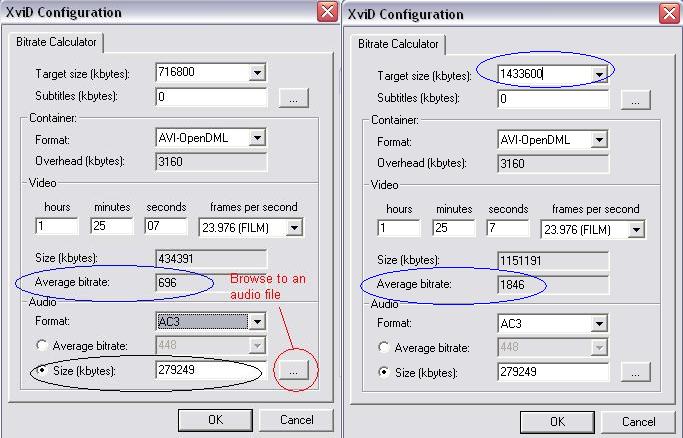The width and height of the screenshot is (683, 438).
Task: Switch to Bitrate Calculator tab in right window
Action: coord(398,44)
